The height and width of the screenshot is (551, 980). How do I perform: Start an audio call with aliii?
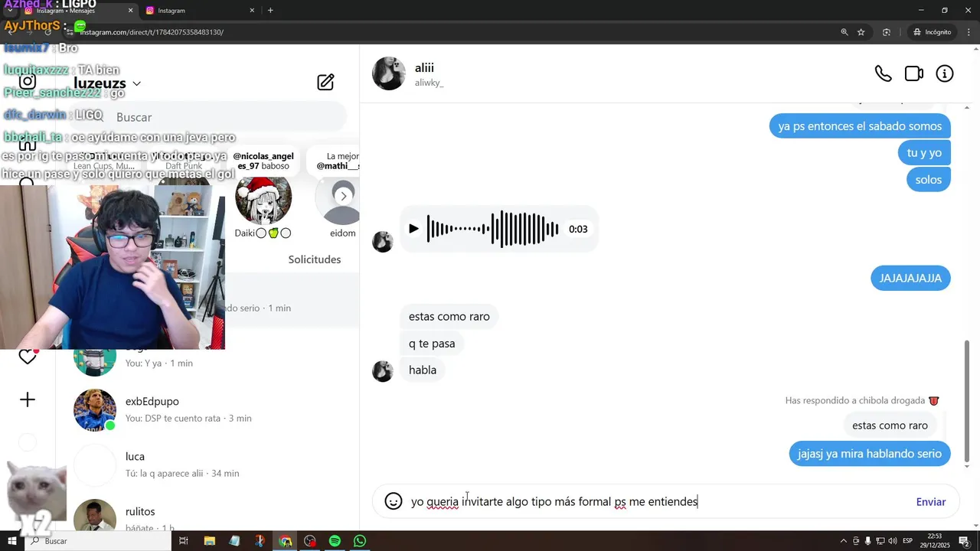[883, 73]
